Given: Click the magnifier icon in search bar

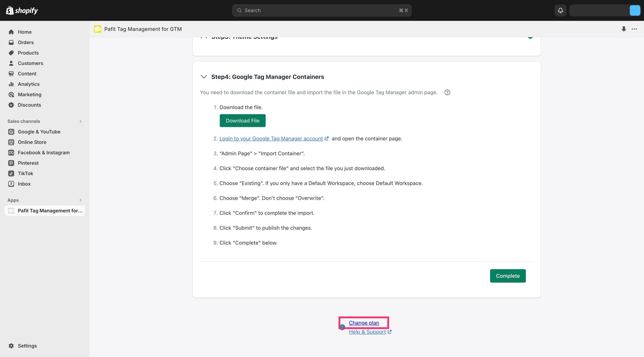Looking at the screenshot, I should click(239, 10).
